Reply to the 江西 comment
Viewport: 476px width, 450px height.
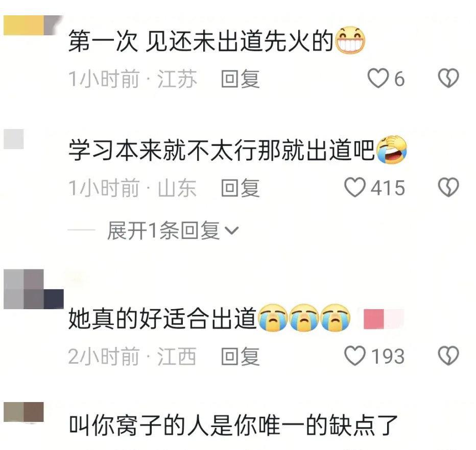point(240,356)
